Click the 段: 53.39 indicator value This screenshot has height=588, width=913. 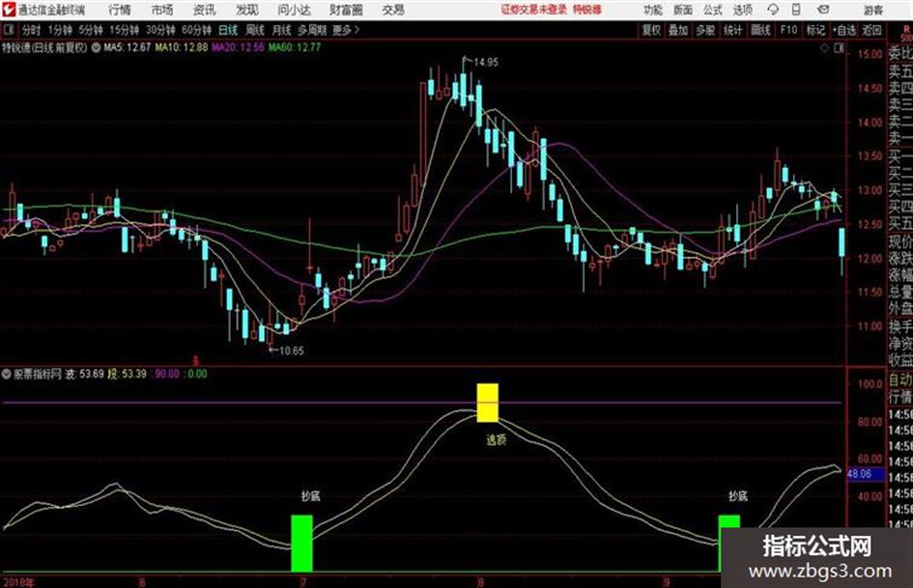pos(127,374)
